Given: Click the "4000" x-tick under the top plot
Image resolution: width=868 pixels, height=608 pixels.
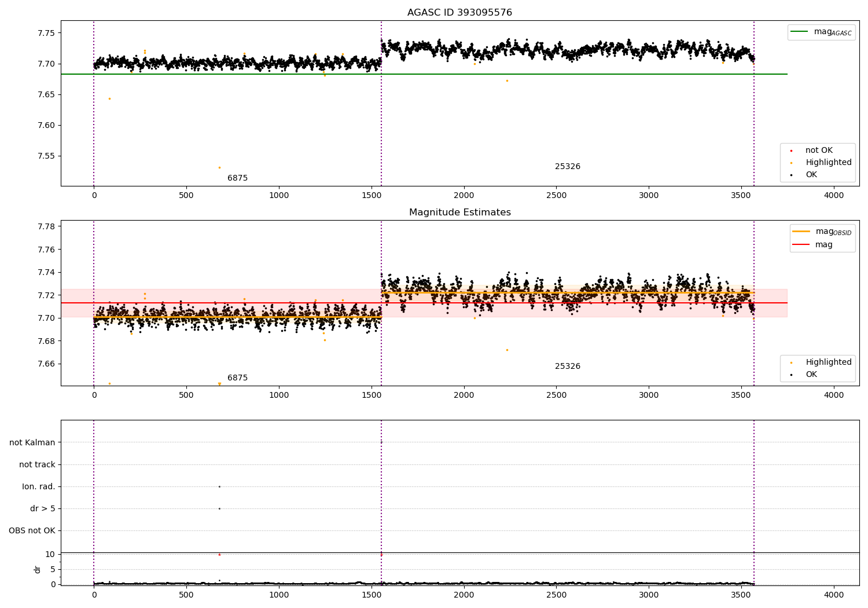Looking at the screenshot, I should tap(834, 196).
